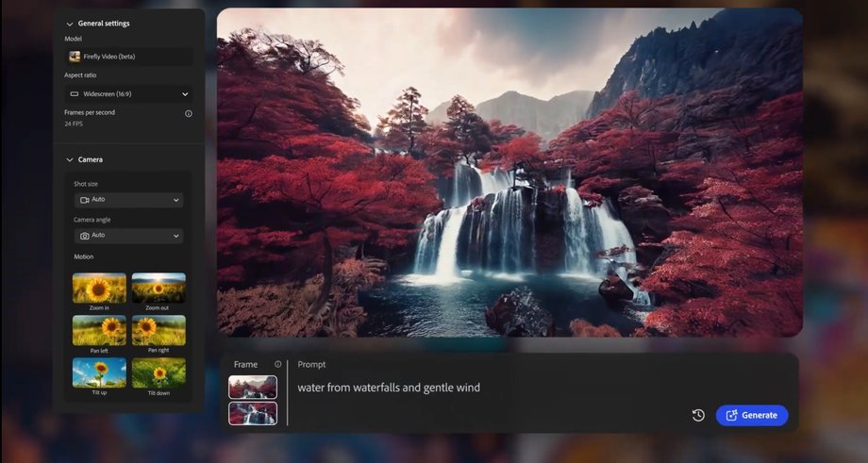This screenshot has width=868, height=463.
Task: Open the generation history clock icon
Action: click(x=698, y=416)
